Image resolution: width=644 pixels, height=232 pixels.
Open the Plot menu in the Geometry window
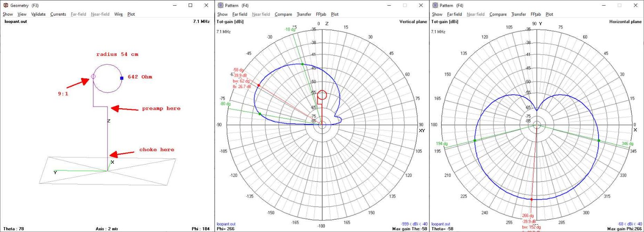(x=131, y=14)
